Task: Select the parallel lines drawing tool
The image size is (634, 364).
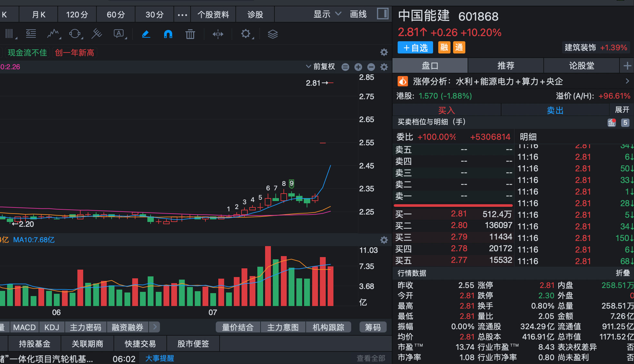Action: point(9,34)
